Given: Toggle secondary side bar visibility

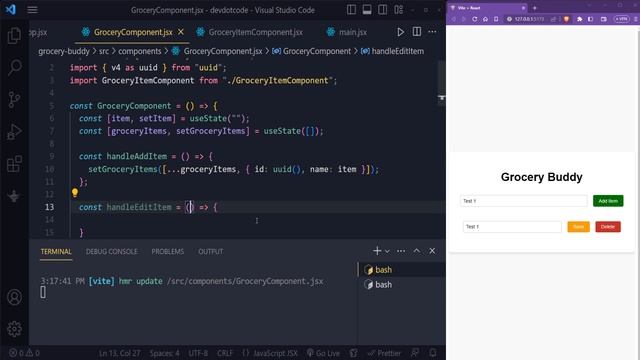Looking at the screenshot, I should [x=382, y=10].
